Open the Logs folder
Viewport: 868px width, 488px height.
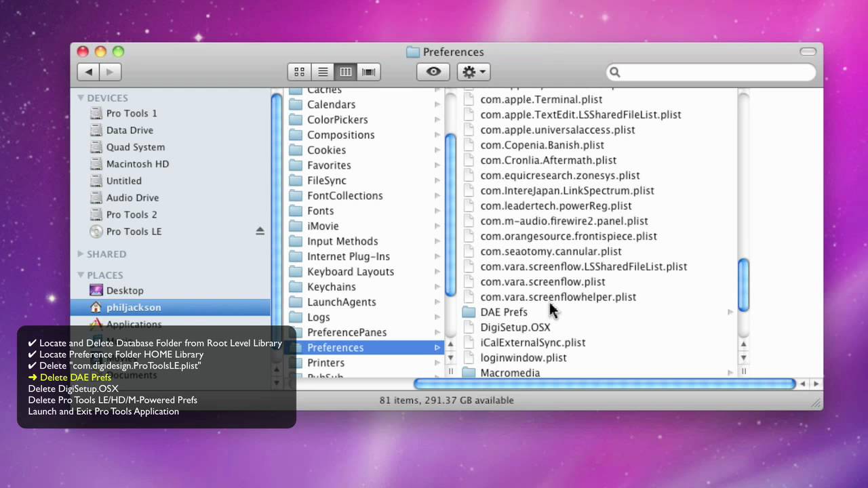pyautogui.click(x=318, y=317)
